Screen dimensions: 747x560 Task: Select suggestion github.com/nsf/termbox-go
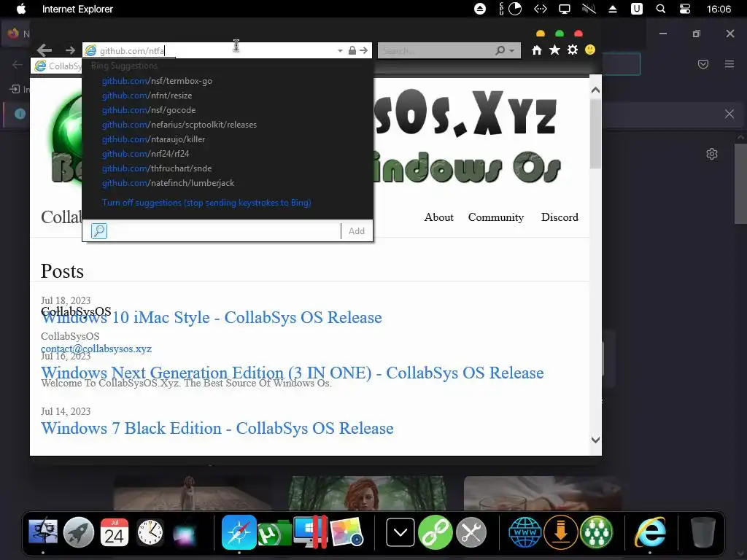click(158, 81)
